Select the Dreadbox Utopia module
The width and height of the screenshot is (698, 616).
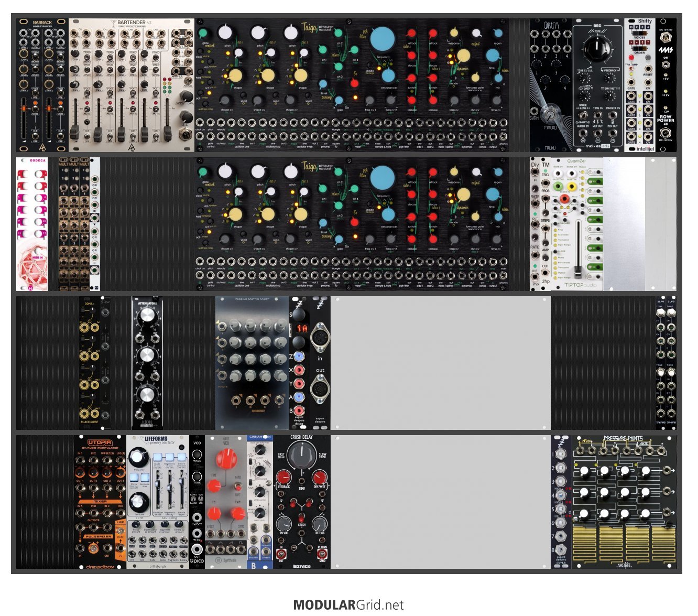coord(100,502)
